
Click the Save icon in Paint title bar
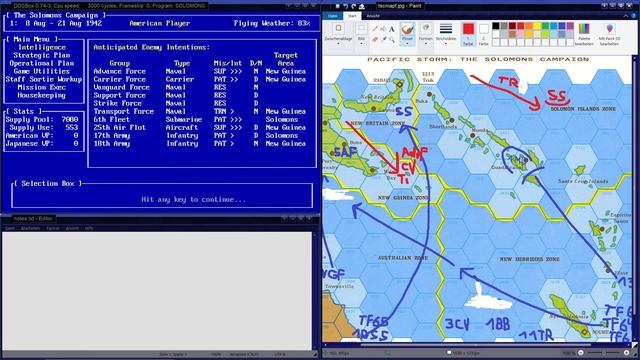pyautogui.click(x=338, y=6)
